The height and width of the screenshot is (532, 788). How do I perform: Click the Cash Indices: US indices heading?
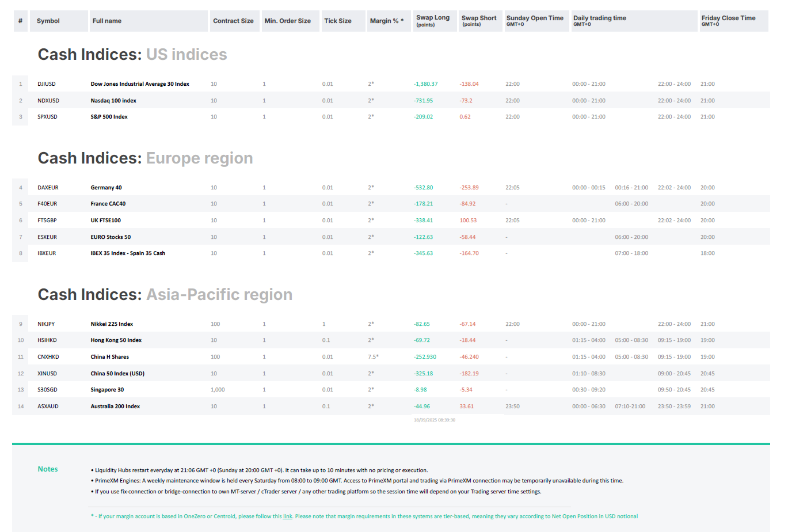132,55
